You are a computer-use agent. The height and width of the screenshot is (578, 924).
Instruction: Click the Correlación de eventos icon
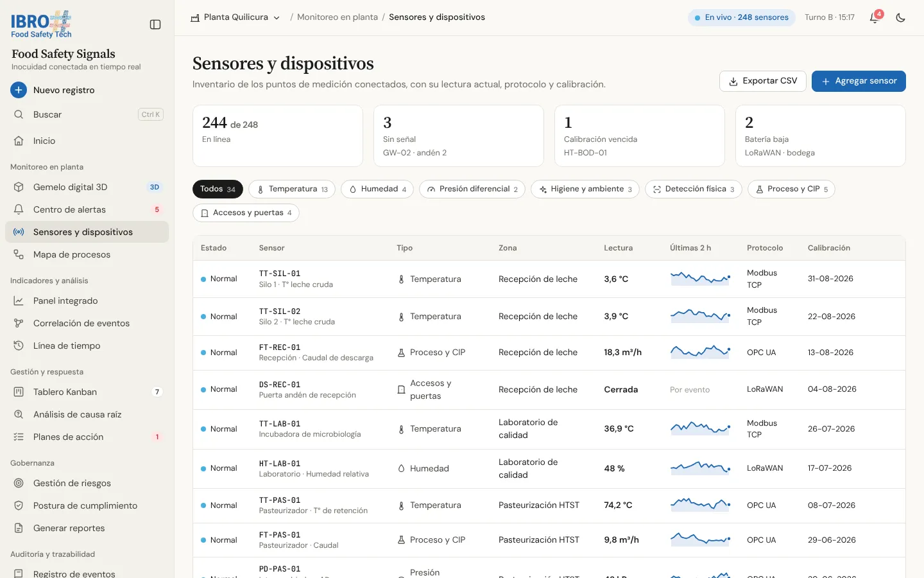pyautogui.click(x=19, y=323)
